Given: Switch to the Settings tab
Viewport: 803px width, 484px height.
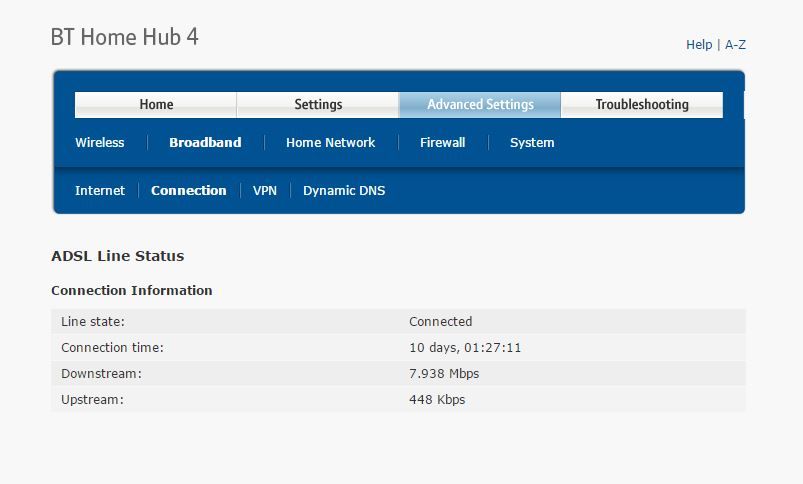Looking at the screenshot, I should (318, 104).
